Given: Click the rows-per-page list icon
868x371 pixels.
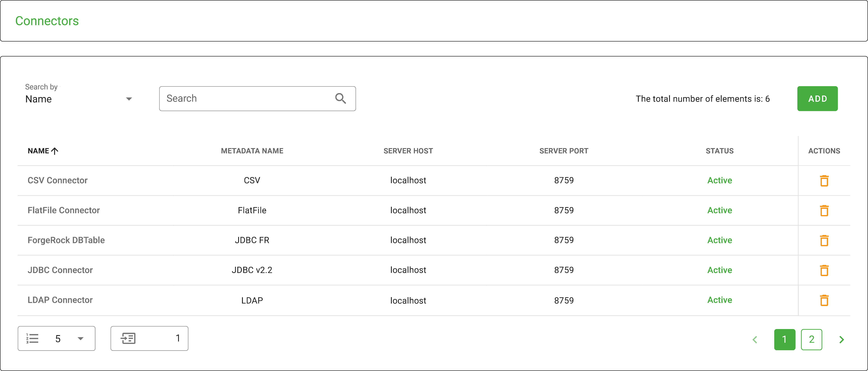Looking at the screenshot, I should [x=32, y=338].
